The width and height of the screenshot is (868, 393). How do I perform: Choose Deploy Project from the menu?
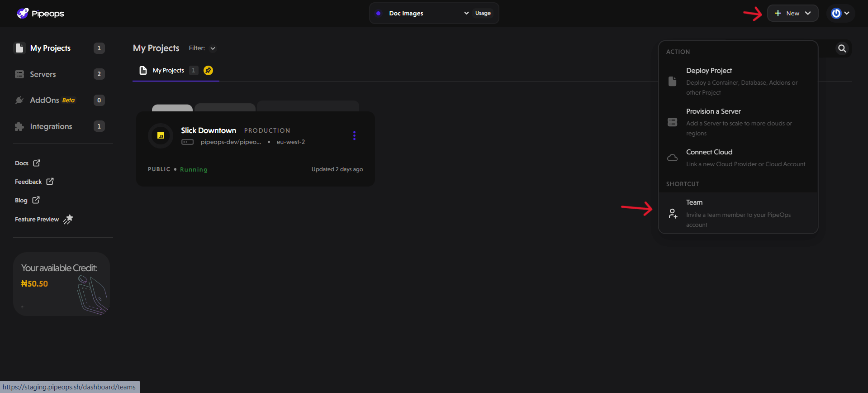[738, 81]
